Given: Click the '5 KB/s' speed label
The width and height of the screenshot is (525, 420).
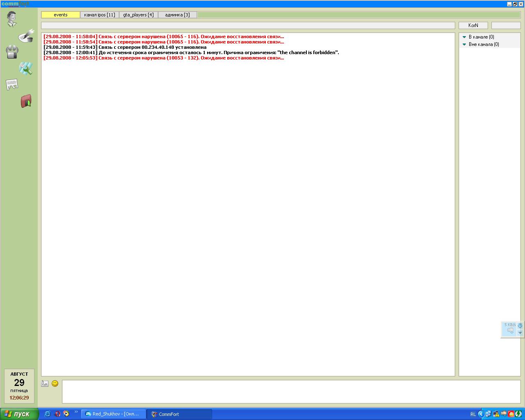Looking at the screenshot, I should [510, 324].
